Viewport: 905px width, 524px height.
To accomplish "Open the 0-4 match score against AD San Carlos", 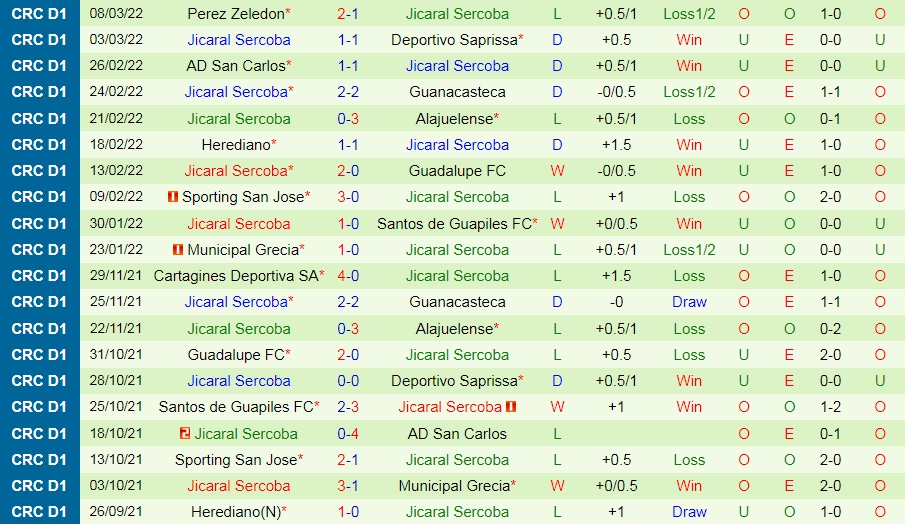I will click(x=348, y=433).
